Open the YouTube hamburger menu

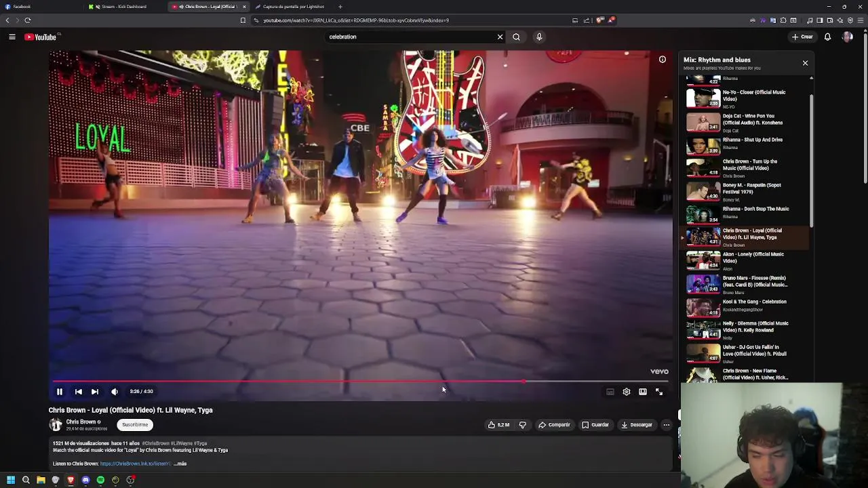[x=12, y=37]
